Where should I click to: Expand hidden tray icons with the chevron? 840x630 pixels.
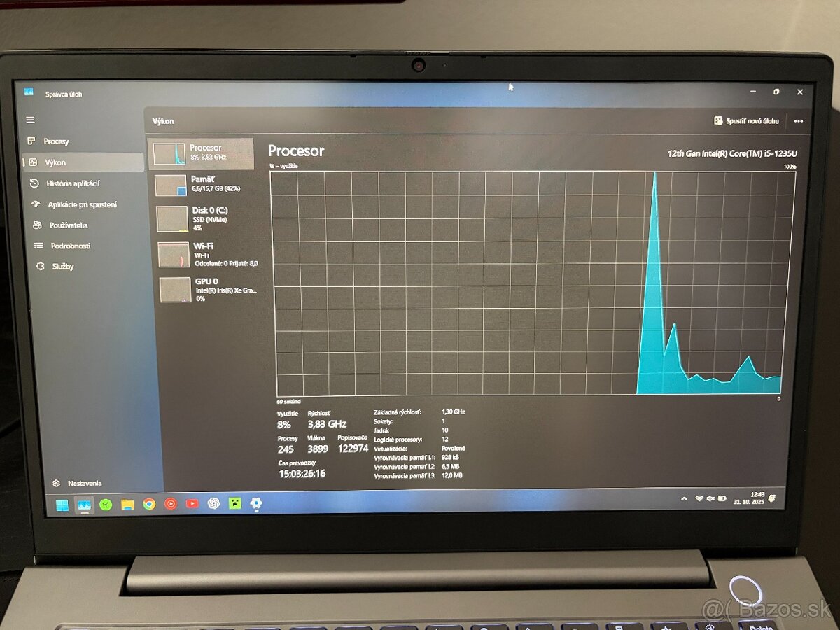pyautogui.click(x=684, y=498)
